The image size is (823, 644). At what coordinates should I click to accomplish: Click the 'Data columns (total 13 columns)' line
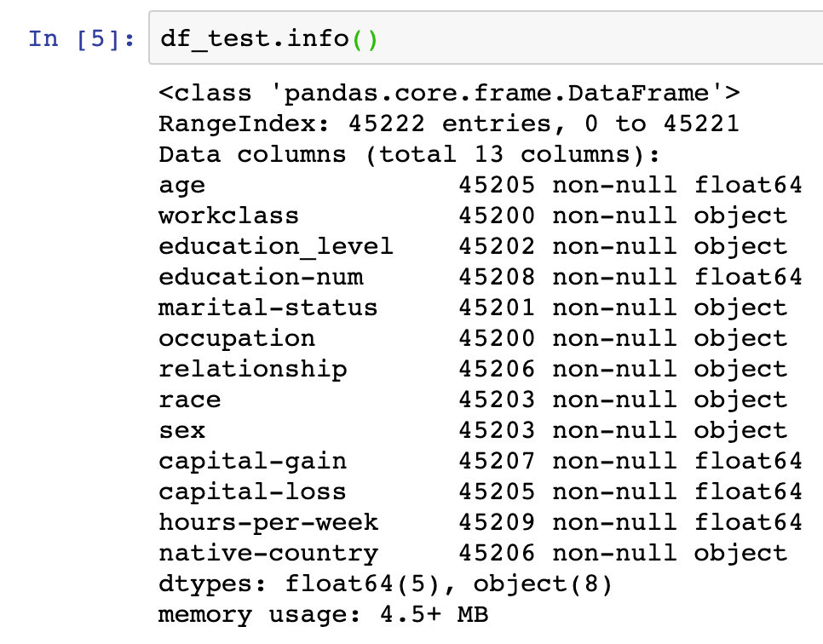[410, 155]
